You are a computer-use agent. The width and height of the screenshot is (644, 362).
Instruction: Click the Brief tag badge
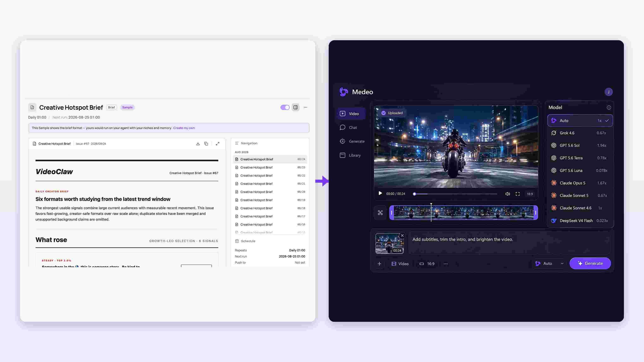point(111,107)
